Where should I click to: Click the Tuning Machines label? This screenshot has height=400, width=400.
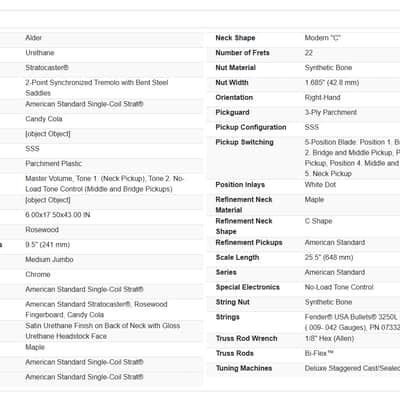tap(244, 368)
